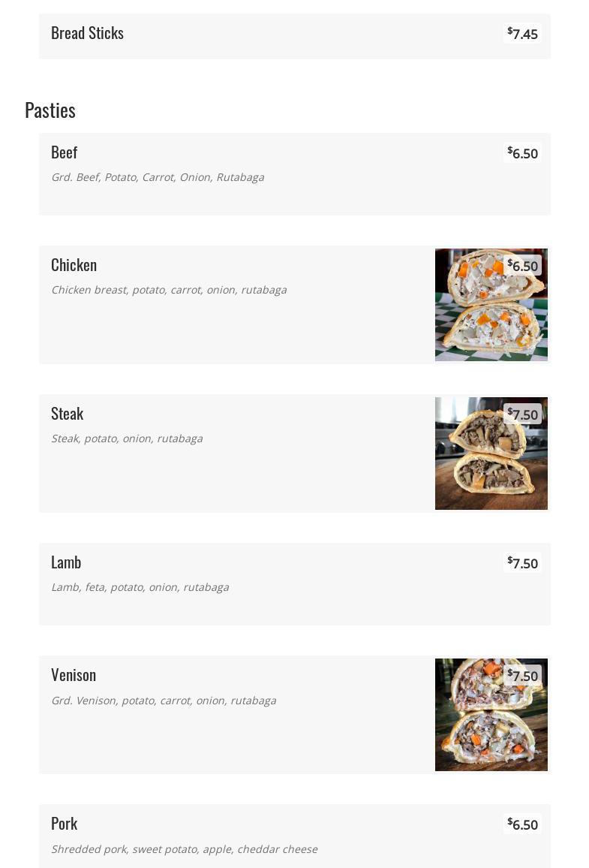Click the Pork ingredients description
The width and height of the screenshot is (589, 868).
[184, 849]
